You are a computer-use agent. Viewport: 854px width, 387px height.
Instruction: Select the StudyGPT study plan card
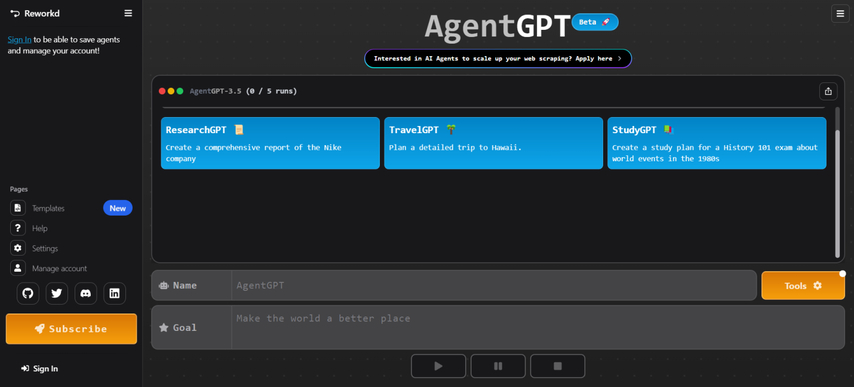tap(717, 143)
